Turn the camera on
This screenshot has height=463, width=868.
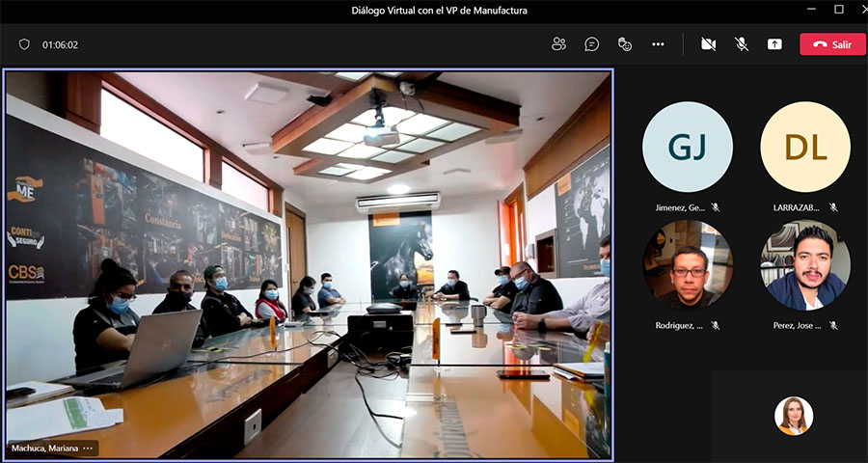[x=709, y=44]
